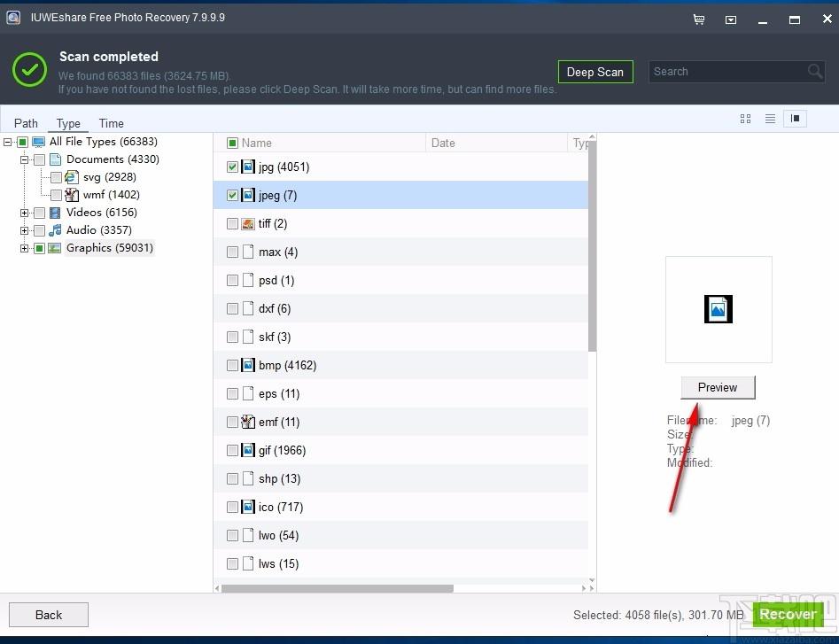Select the Type tab

(x=68, y=123)
